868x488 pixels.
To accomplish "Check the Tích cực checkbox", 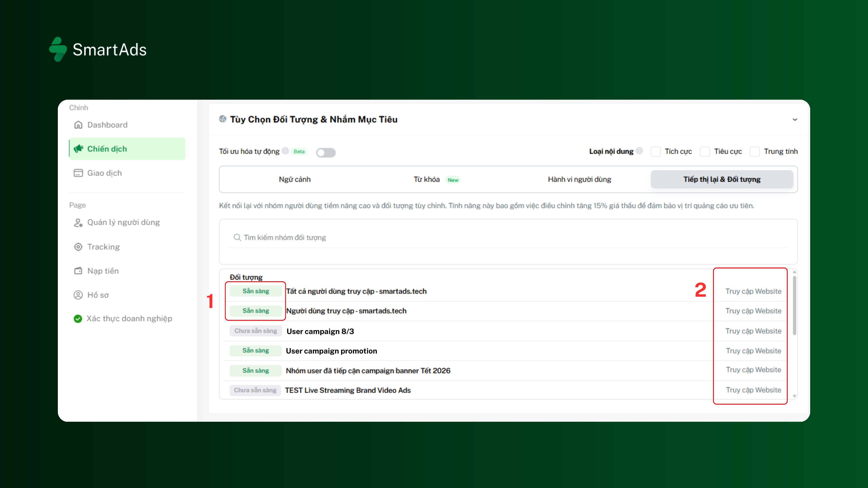I will point(656,152).
